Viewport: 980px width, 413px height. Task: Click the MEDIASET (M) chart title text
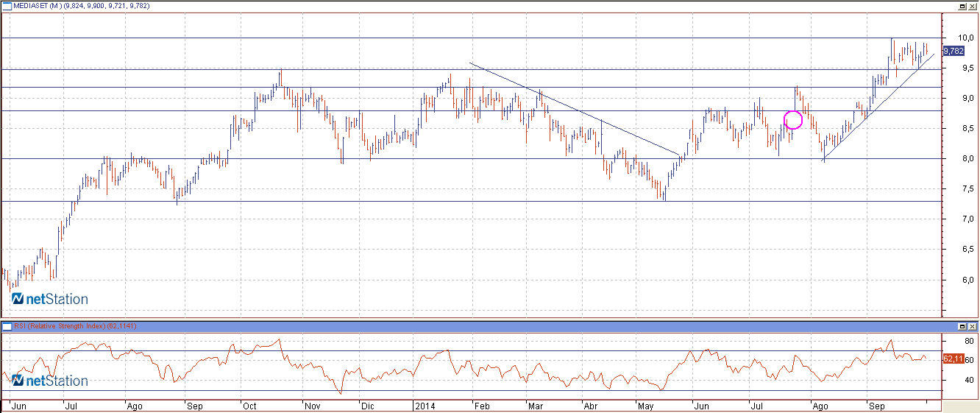tap(36, 5)
